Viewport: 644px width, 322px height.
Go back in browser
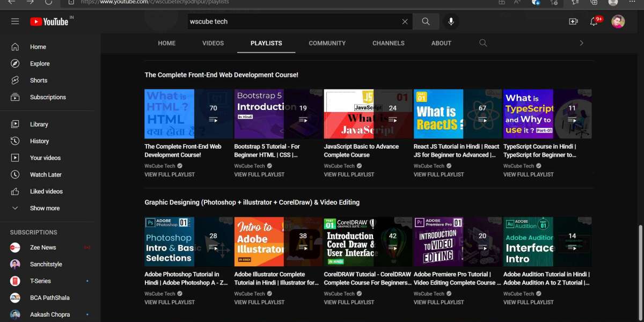click(12, 2)
